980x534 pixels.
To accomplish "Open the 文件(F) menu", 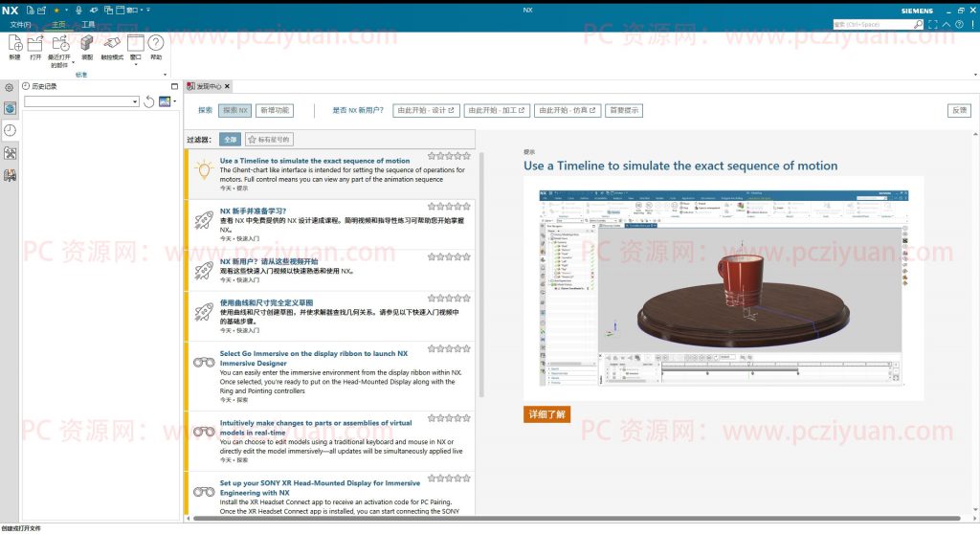I will click(20, 24).
